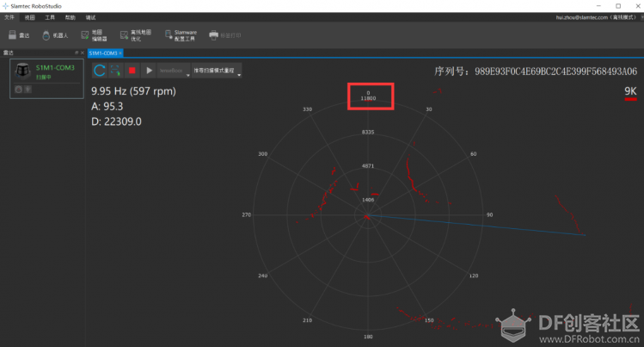This screenshot has height=347, width=644.
Task: Click the 机器人 robot toolbar icon
Action: tap(55, 35)
